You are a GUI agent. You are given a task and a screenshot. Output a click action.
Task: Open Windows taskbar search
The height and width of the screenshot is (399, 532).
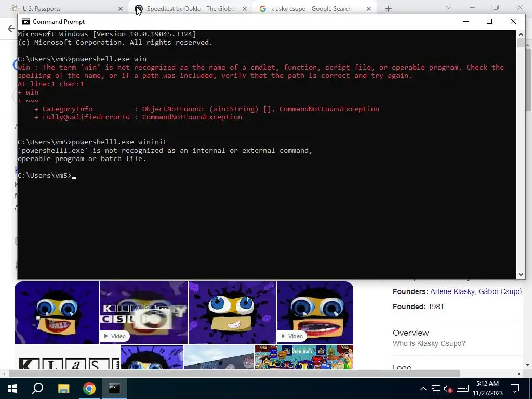click(x=37, y=389)
